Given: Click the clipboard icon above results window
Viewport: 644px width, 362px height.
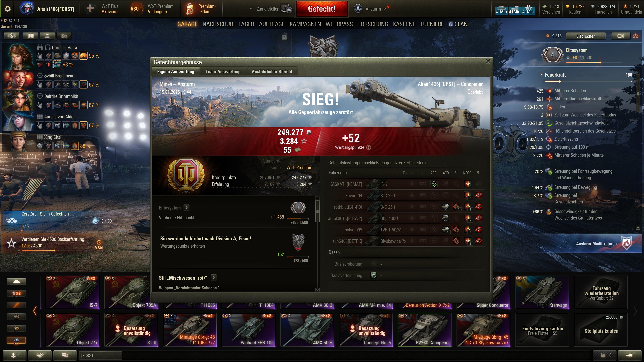Looking at the screenshot, I should click(x=284, y=36).
